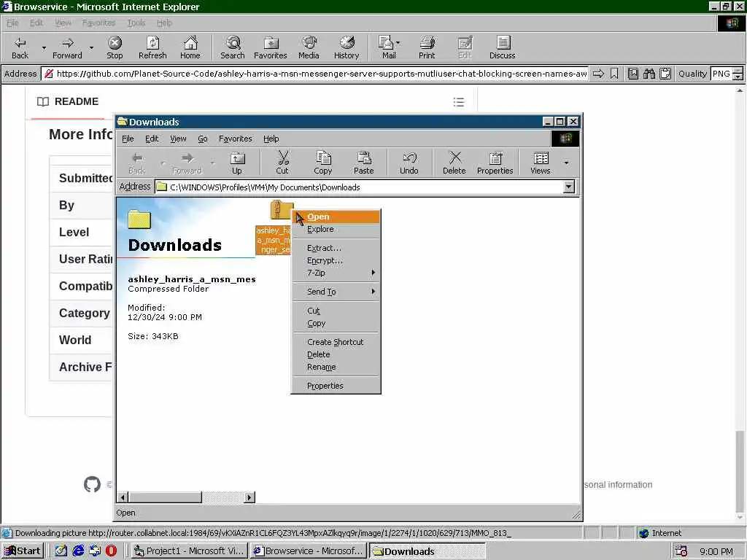Click the bookmarks book icon near address bar
Viewport: 747px width, 560px height.
(632, 74)
